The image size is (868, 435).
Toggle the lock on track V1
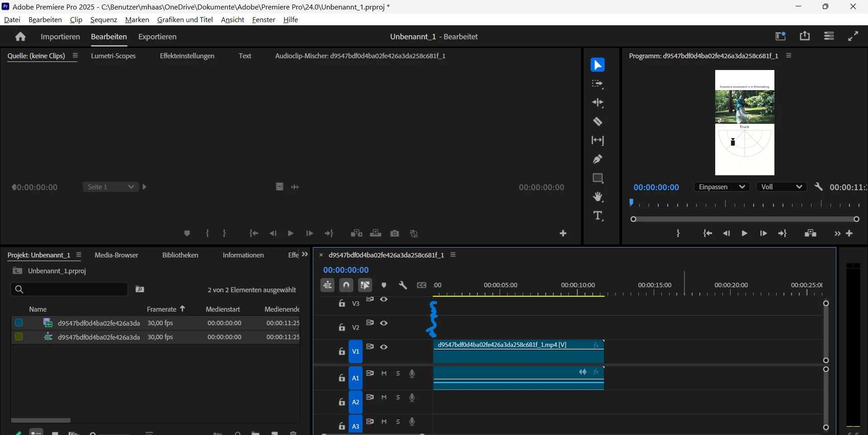tap(342, 351)
